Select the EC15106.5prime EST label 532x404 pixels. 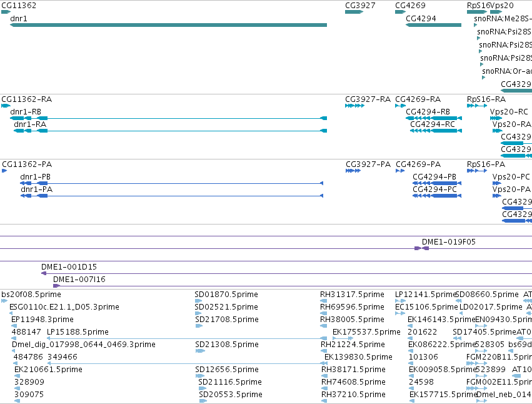pyautogui.click(x=427, y=307)
